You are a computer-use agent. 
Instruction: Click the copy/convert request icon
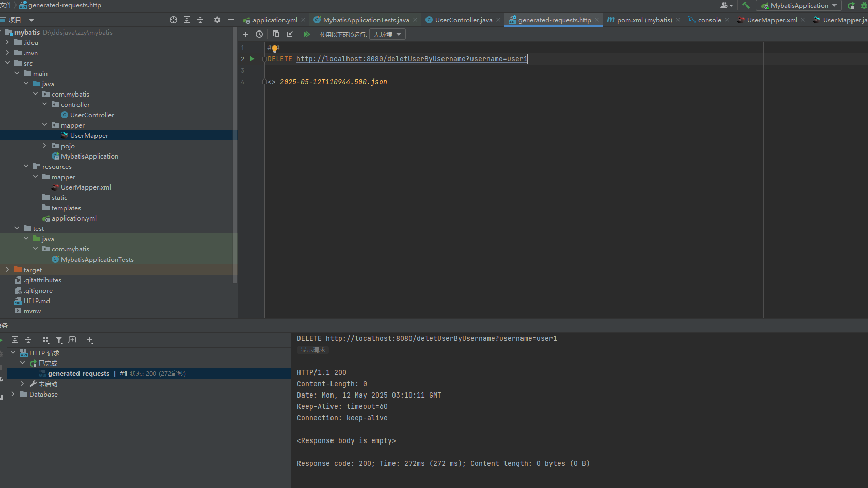tap(276, 34)
